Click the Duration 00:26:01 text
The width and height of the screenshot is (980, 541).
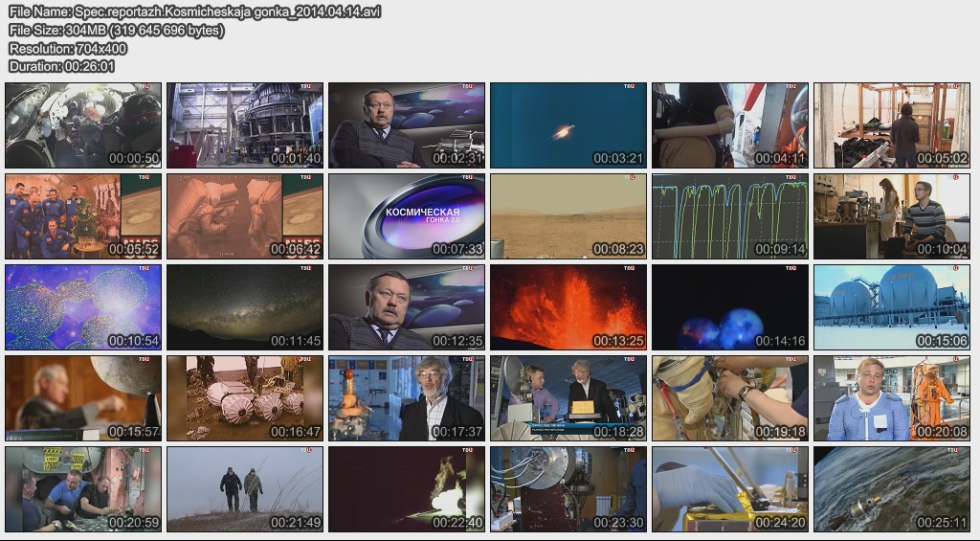(62, 67)
